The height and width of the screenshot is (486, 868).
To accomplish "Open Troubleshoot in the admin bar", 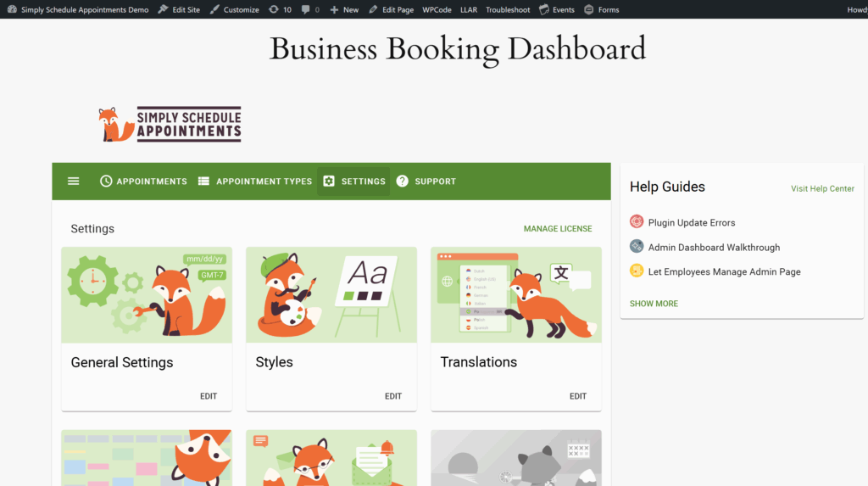I will tap(508, 9).
